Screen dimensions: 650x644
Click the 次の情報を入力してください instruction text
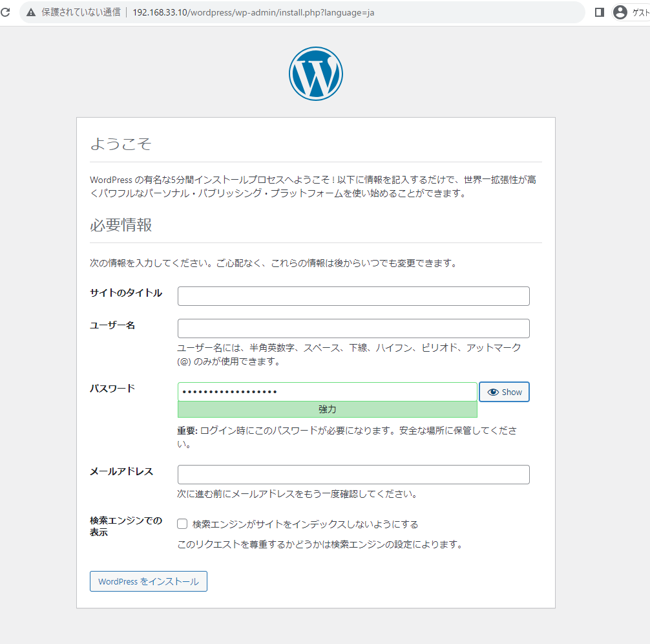tap(273, 263)
